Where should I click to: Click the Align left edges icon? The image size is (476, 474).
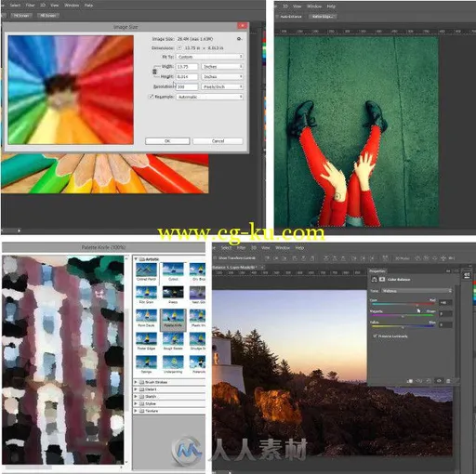coord(295,257)
